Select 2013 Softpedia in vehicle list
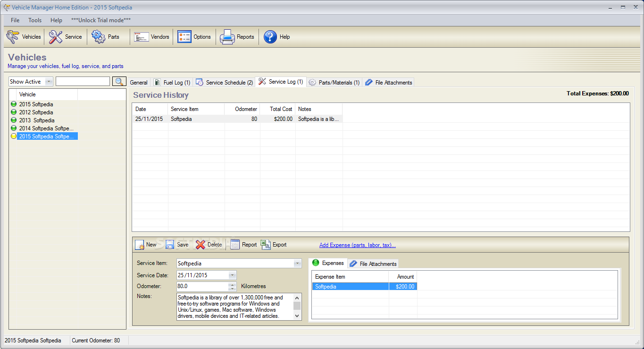Image resolution: width=644 pixels, height=349 pixels. click(37, 120)
